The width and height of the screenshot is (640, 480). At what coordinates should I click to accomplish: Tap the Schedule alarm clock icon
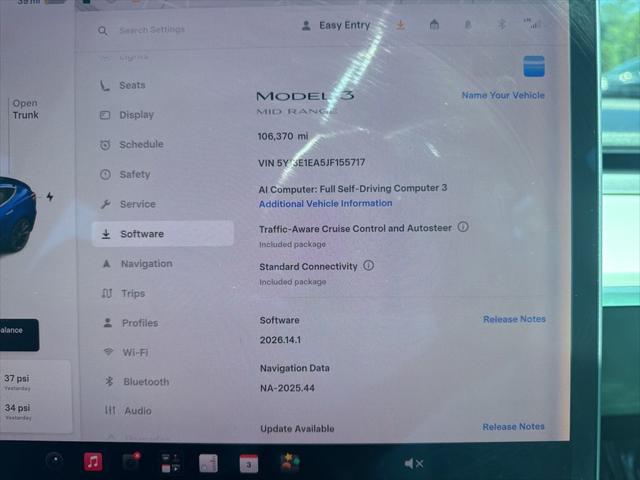pos(105,145)
